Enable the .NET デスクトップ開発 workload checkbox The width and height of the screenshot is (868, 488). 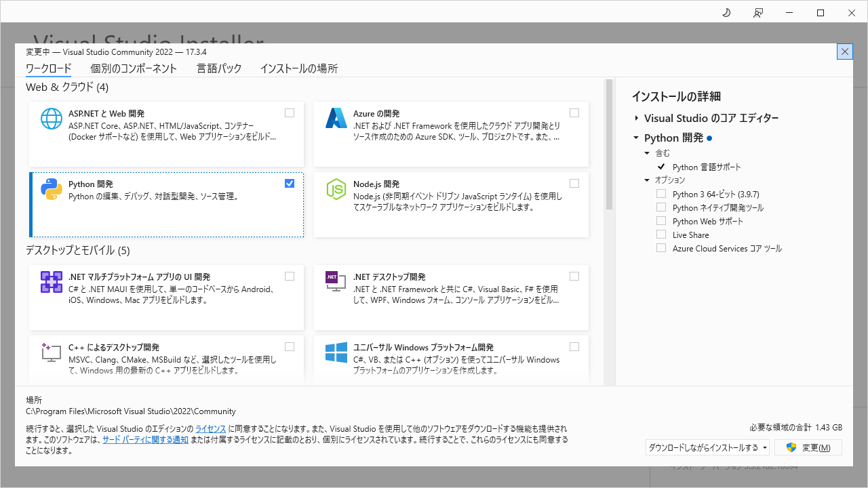click(x=574, y=277)
